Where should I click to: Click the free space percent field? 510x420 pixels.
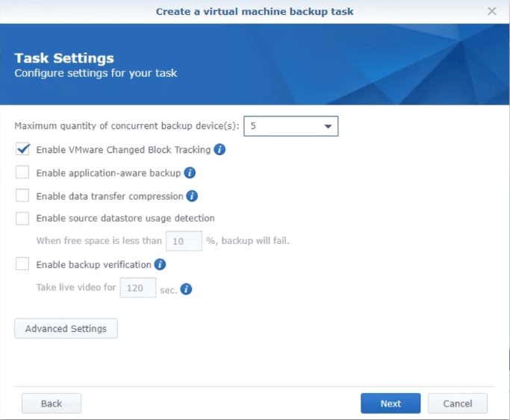[x=184, y=241]
